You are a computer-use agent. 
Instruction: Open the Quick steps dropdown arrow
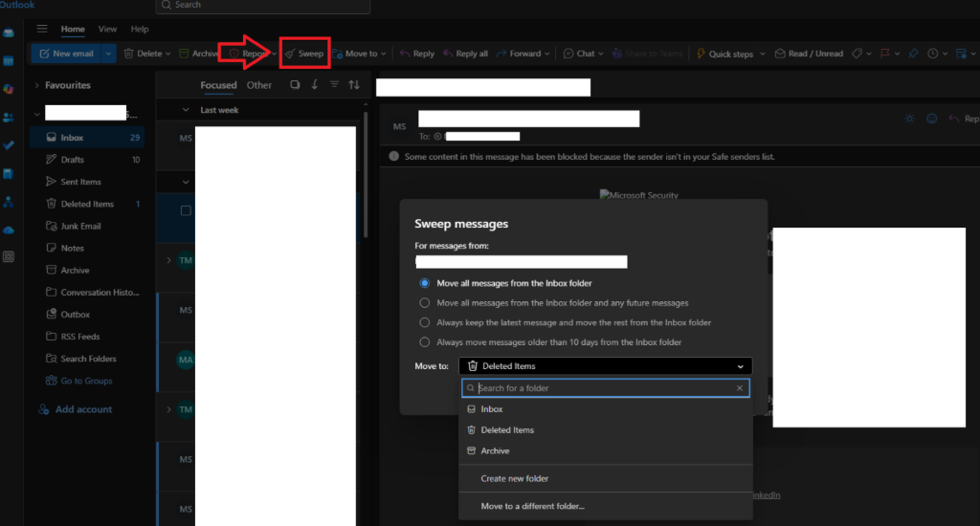coord(763,54)
